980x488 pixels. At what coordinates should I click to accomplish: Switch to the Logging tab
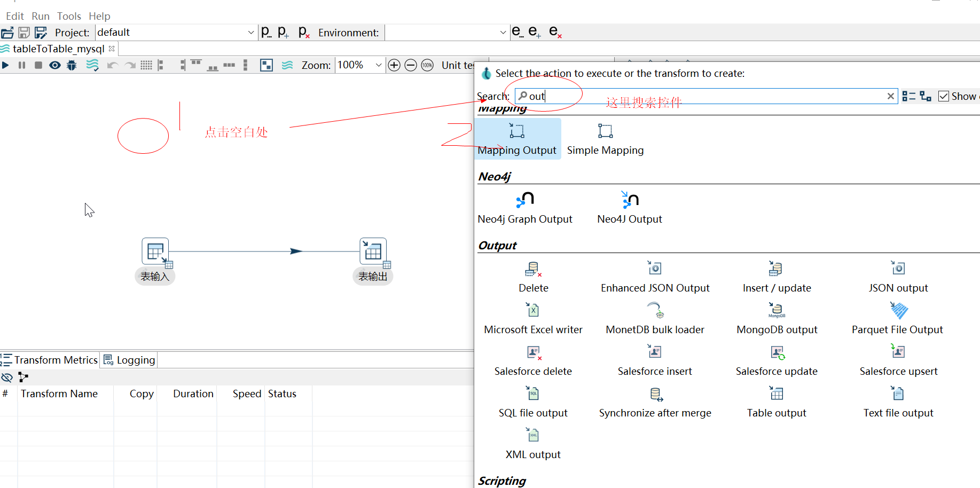tap(129, 359)
